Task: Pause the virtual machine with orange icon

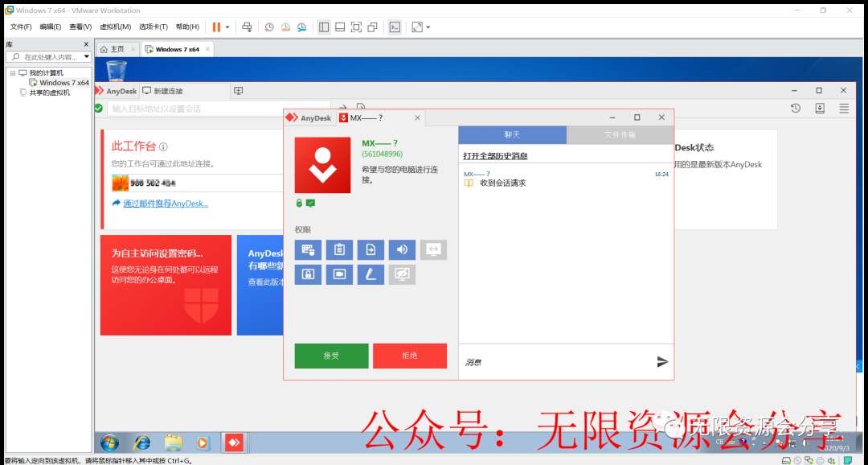Action: click(216, 27)
